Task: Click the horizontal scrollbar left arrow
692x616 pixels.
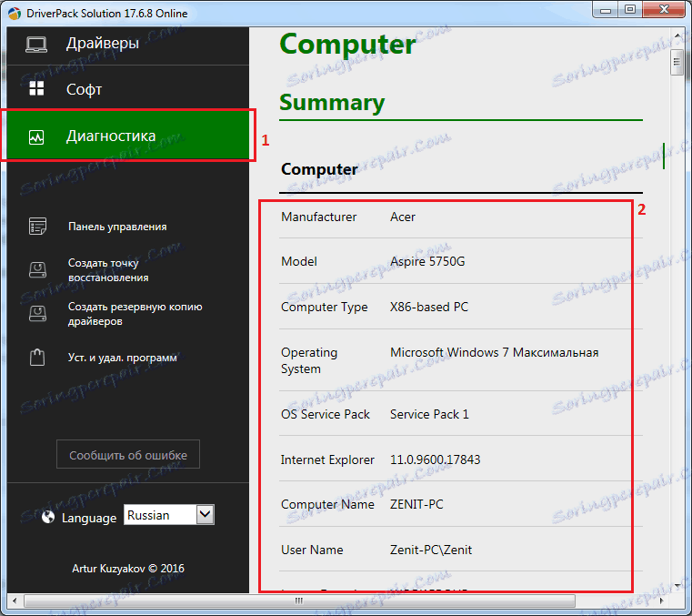Action: 15,601
